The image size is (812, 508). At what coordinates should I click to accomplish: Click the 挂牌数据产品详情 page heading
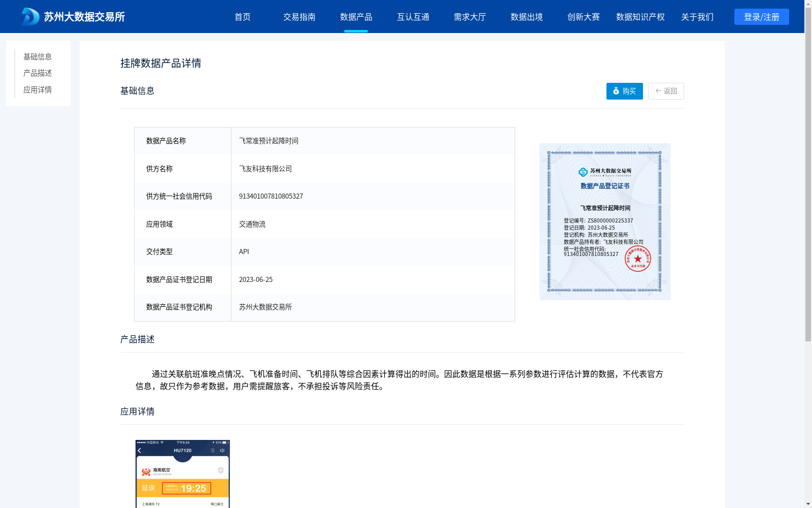161,63
